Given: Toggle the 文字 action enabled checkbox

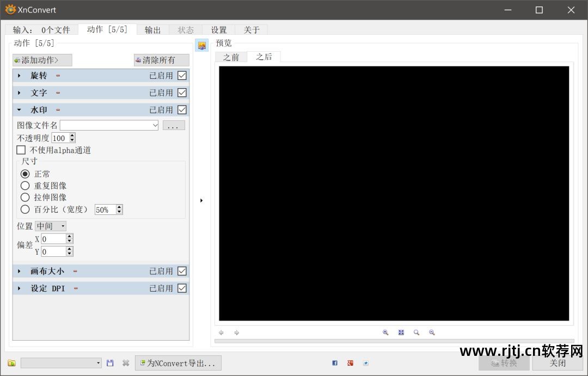Looking at the screenshot, I should 182,93.
